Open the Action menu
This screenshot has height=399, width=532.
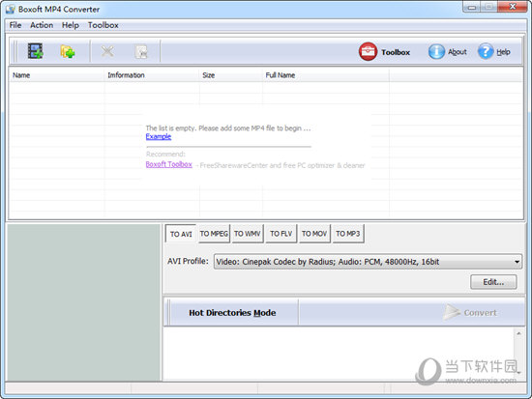(x=42, y=25)
